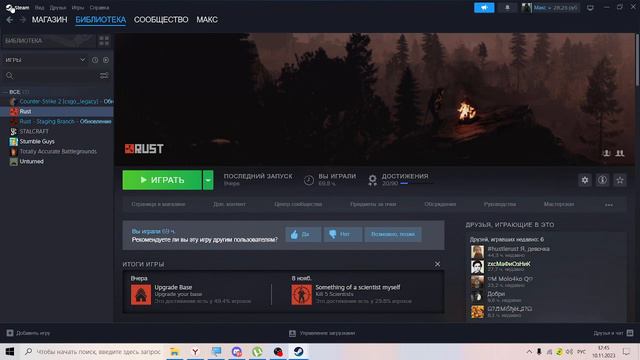Open the Руководства link

pyautogui.click(x=500, y=204)
